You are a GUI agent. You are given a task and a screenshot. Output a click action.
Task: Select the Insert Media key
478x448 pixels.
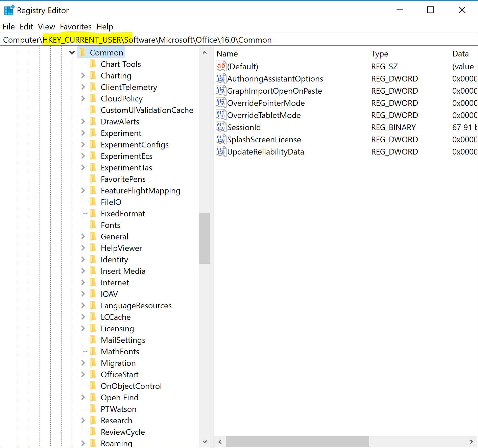(x=123, y=271)
